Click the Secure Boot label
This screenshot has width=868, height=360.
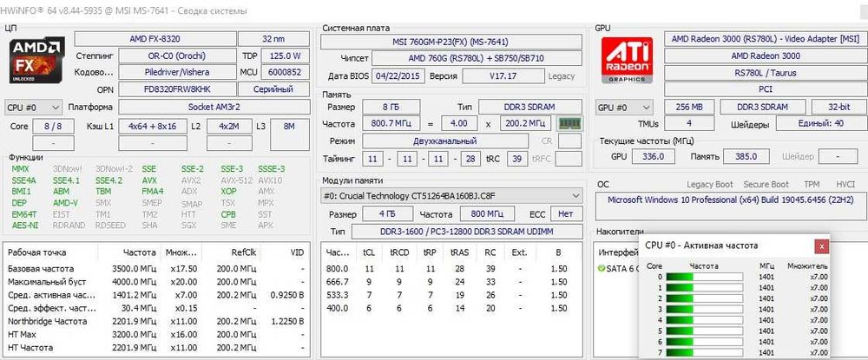(766, 184)
